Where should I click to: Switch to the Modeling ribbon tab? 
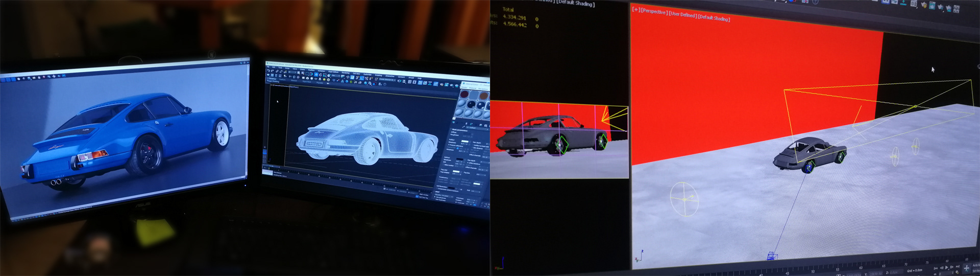[273, 79]
